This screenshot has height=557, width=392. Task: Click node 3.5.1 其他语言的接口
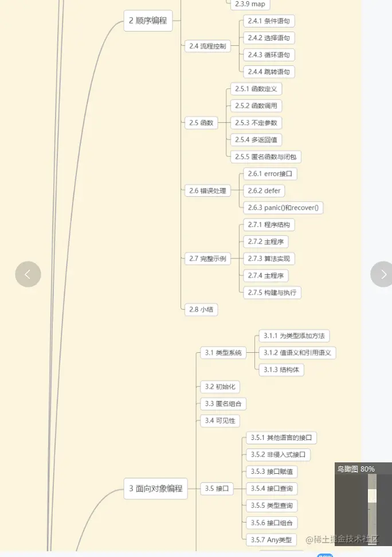click(x=281, y=438)
